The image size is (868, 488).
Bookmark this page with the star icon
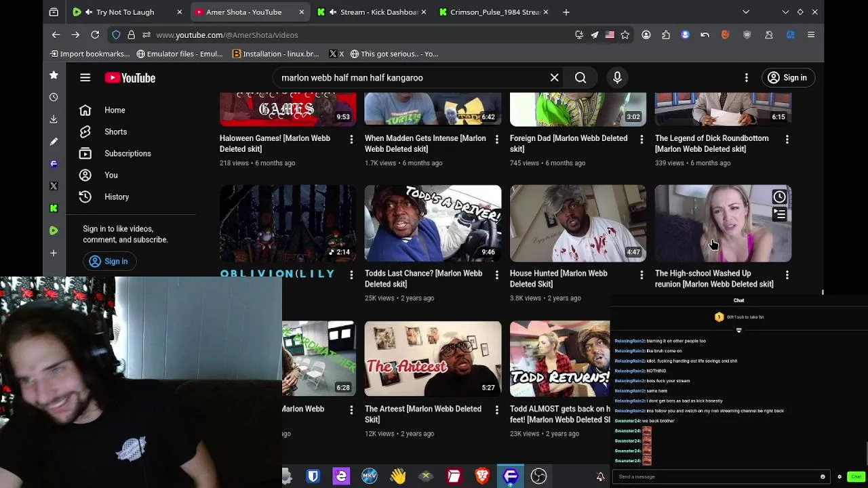tap(625, 35)
